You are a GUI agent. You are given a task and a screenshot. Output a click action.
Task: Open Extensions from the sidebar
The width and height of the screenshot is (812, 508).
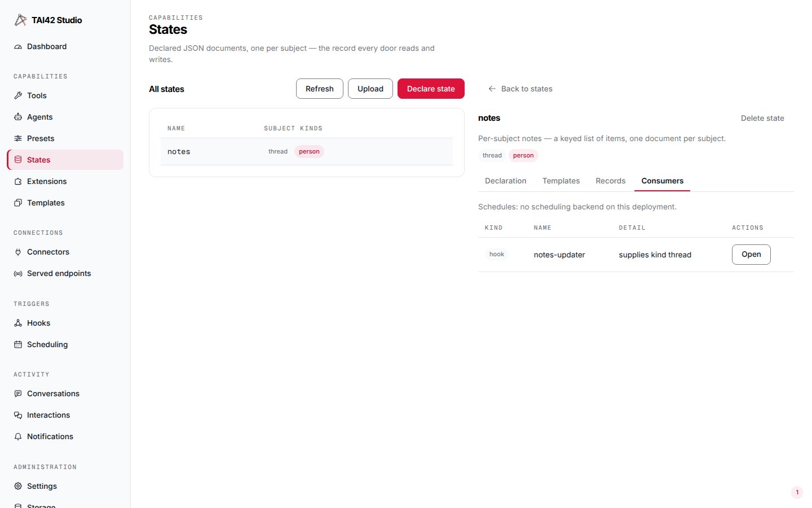pyautogui.click(x=65, y=182)
